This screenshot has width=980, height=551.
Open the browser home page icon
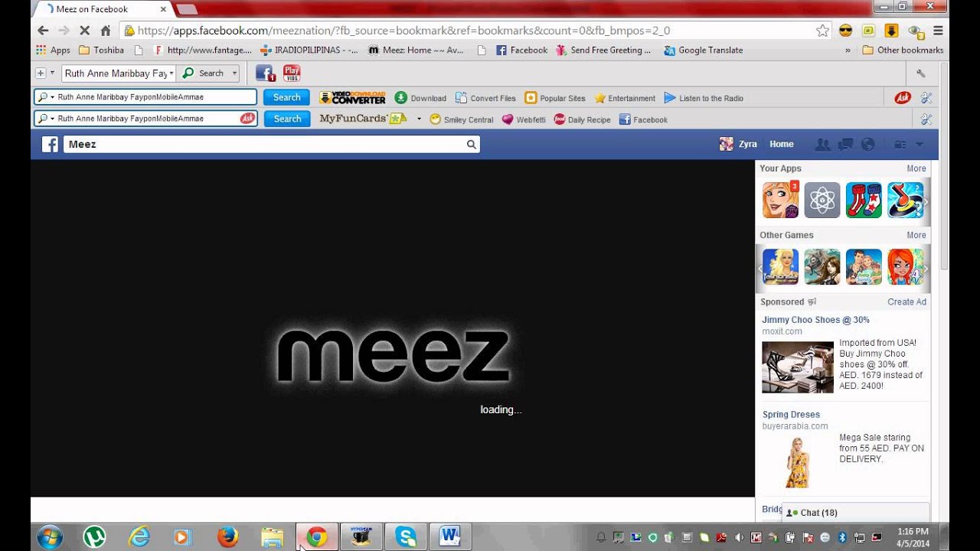[x=106, y=31]
